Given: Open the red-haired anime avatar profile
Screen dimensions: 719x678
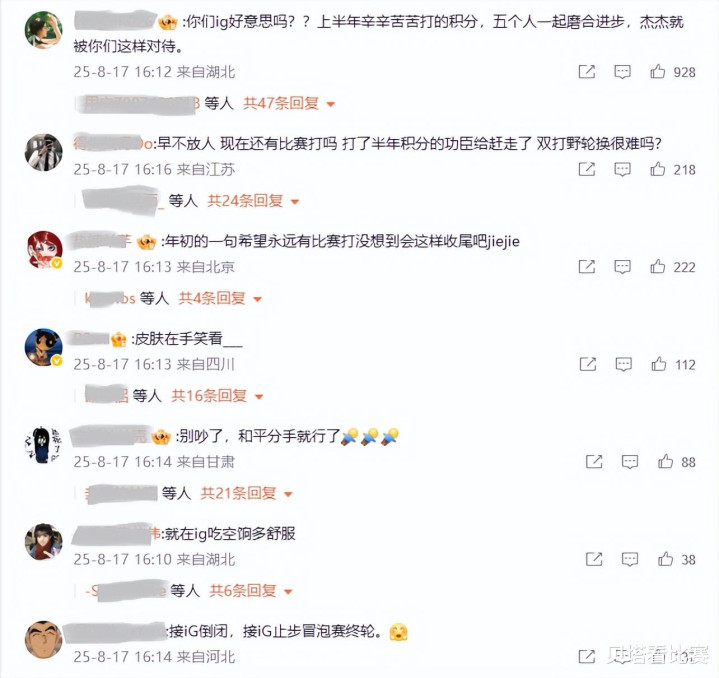Looking at the screenshot, I should 43,249.
